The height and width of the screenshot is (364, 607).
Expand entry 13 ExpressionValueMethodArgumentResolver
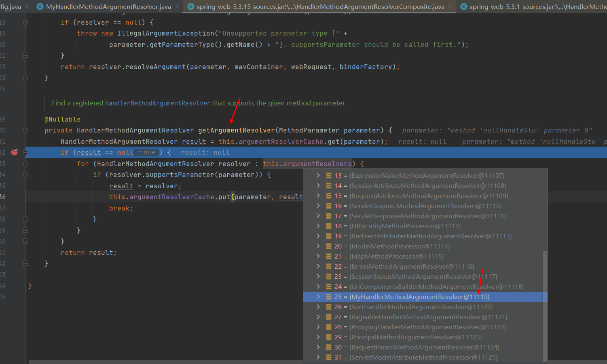pos(318,175)
